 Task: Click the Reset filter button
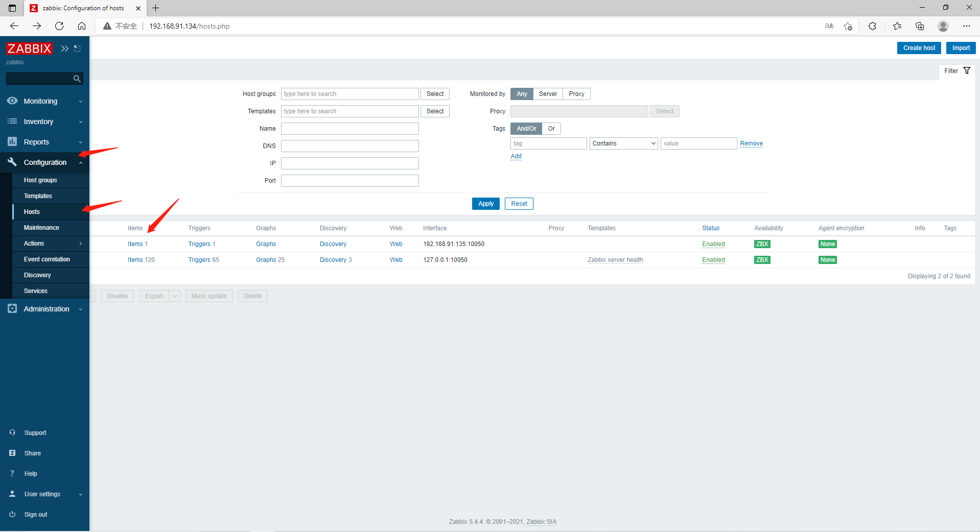pos(519,204)
